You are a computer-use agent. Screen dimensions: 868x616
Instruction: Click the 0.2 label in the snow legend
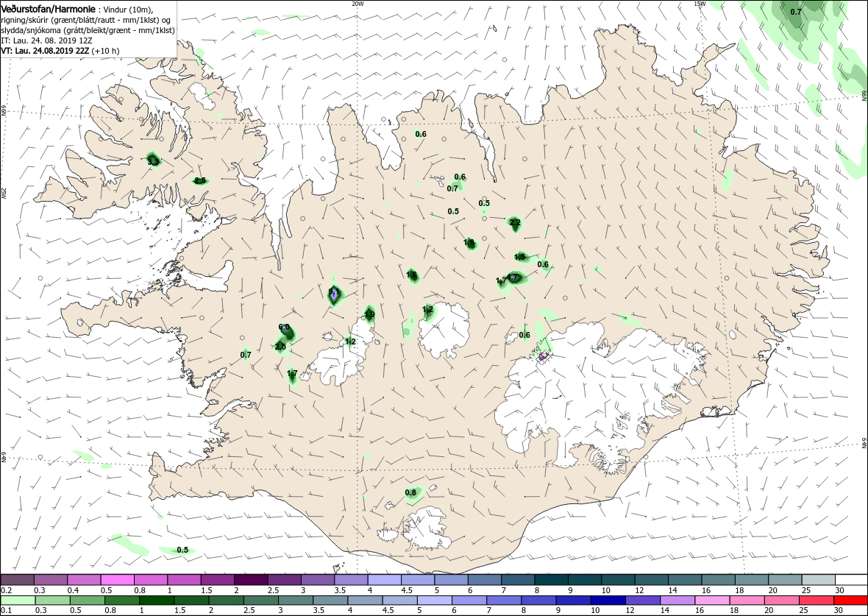(x=7, y=590)
